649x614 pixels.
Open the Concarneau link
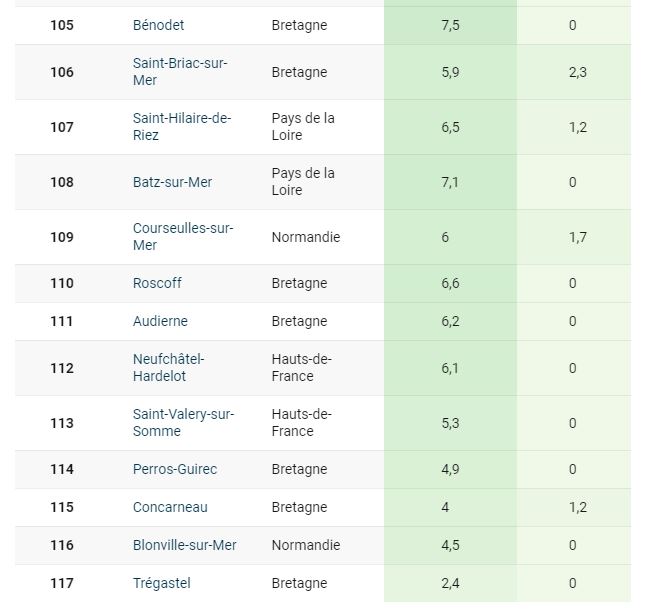click(x=170, y=507)
